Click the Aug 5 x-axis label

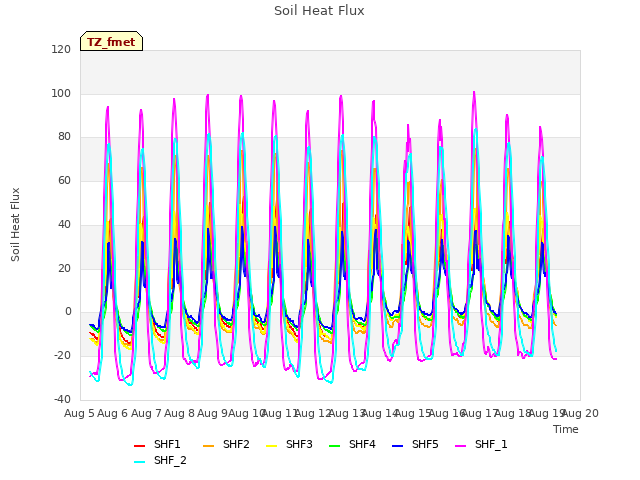tap(79, 413)
